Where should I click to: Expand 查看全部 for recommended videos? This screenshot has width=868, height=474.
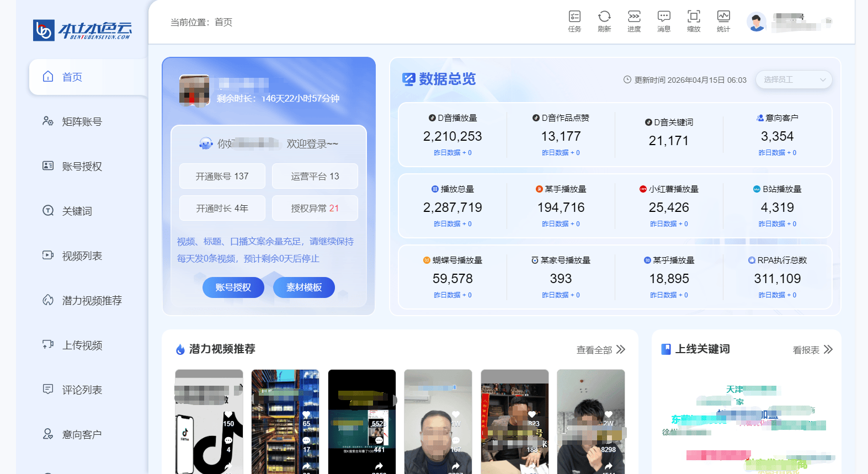600,350
